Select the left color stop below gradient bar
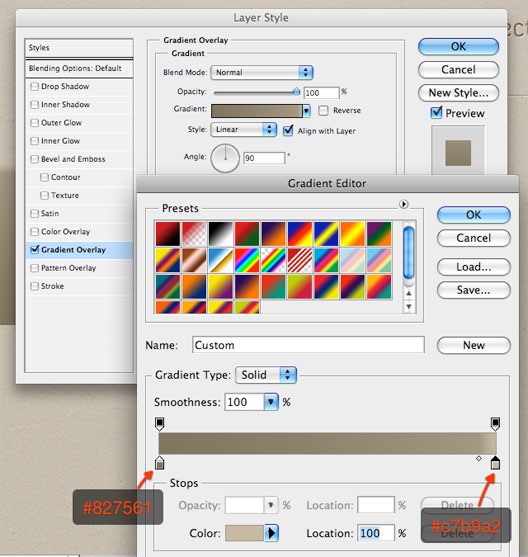 (x=160, y=463)
